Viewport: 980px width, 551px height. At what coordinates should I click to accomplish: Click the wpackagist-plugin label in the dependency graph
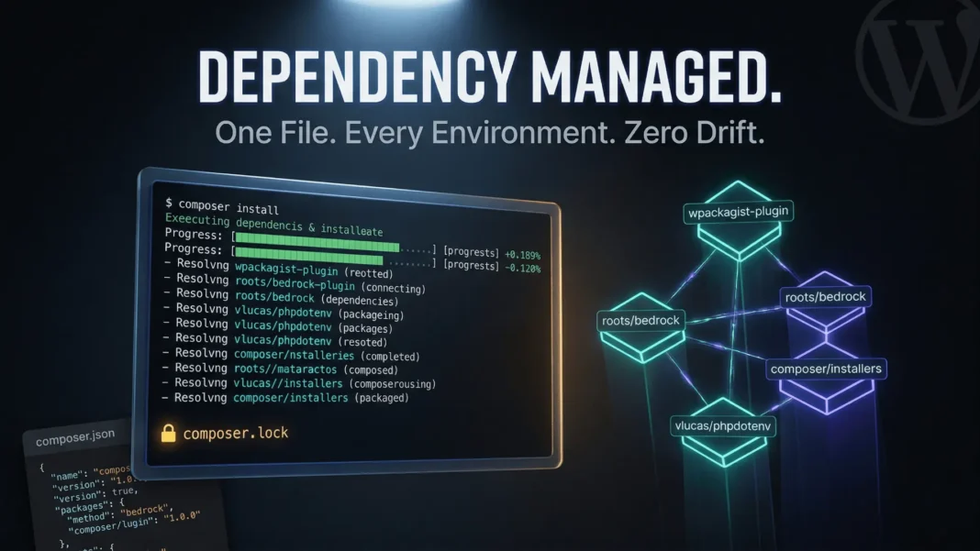coord(739,213)
